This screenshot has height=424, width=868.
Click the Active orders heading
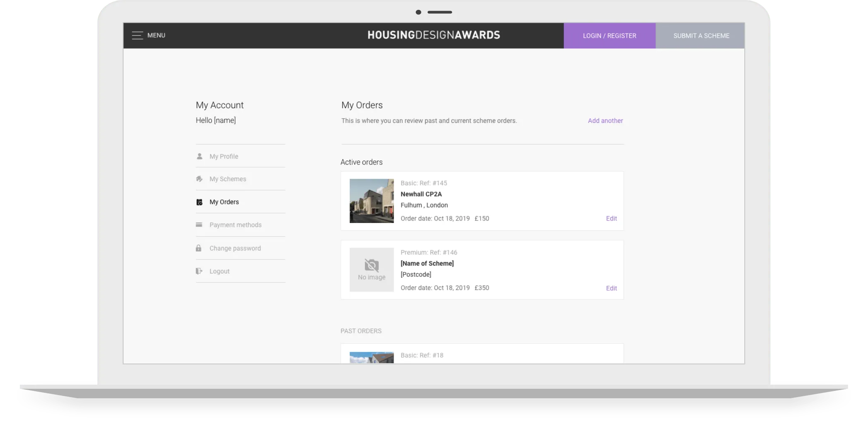[x=361, y=162]
